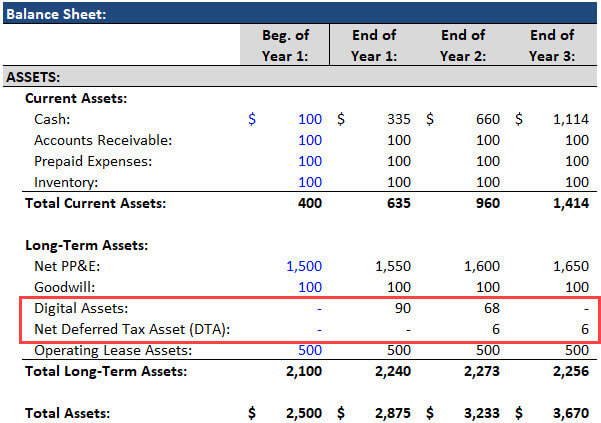Select Total Long-Term Assets value 2,100
Screen dimensions: 601x423
coord(304,371)
